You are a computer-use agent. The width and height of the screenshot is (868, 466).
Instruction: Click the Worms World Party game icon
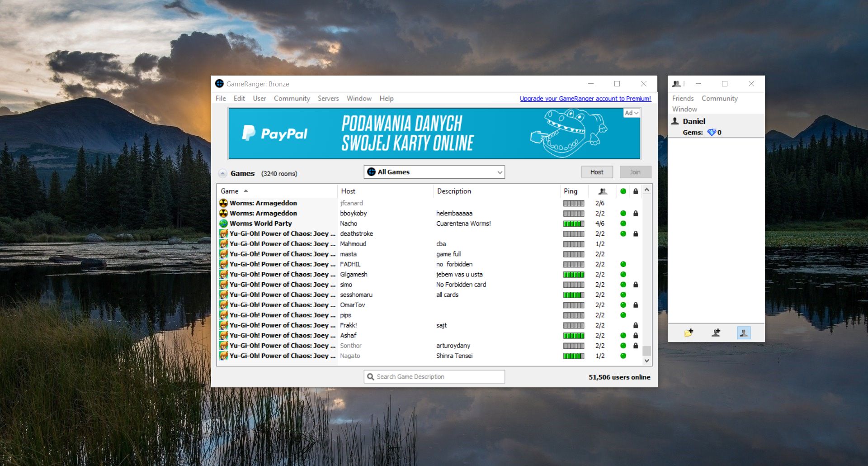click(223, 223)
